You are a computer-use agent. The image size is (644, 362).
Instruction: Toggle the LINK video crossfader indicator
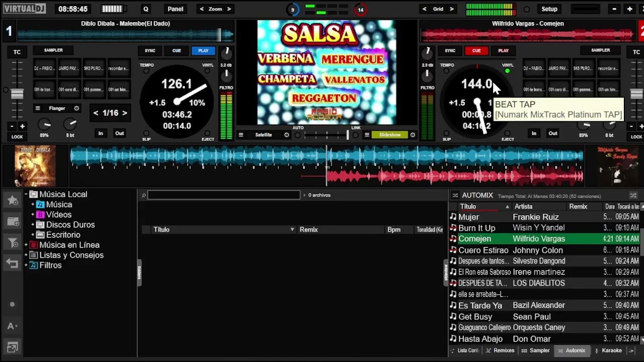[356, 135]
